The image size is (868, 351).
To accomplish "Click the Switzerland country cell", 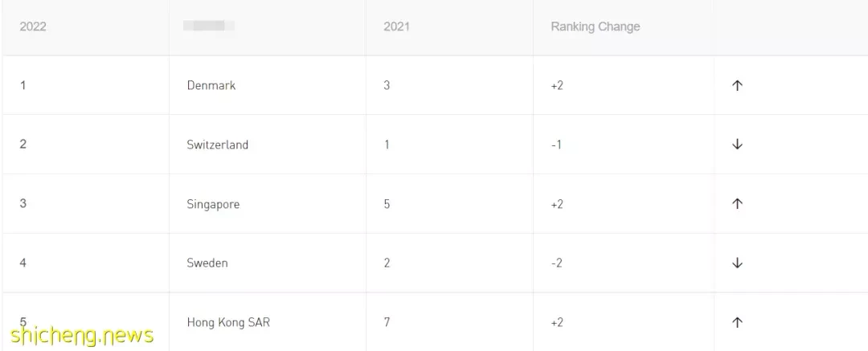I will coord(218,145).
